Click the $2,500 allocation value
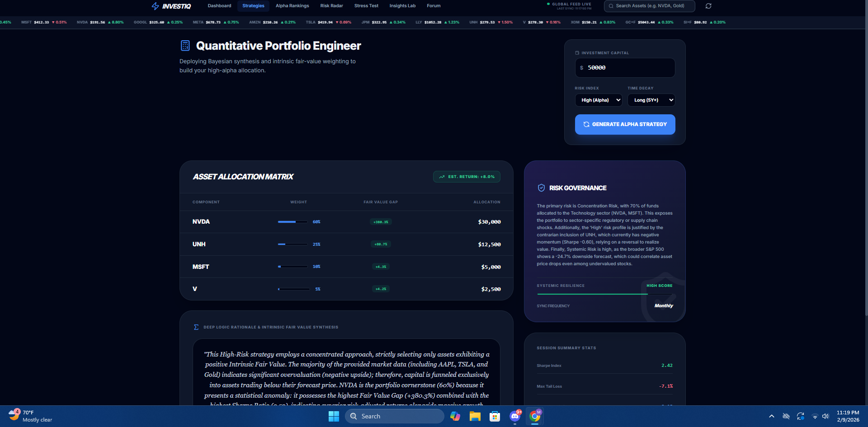The width and height of the screenshot is (868, 427). [491, 289]
